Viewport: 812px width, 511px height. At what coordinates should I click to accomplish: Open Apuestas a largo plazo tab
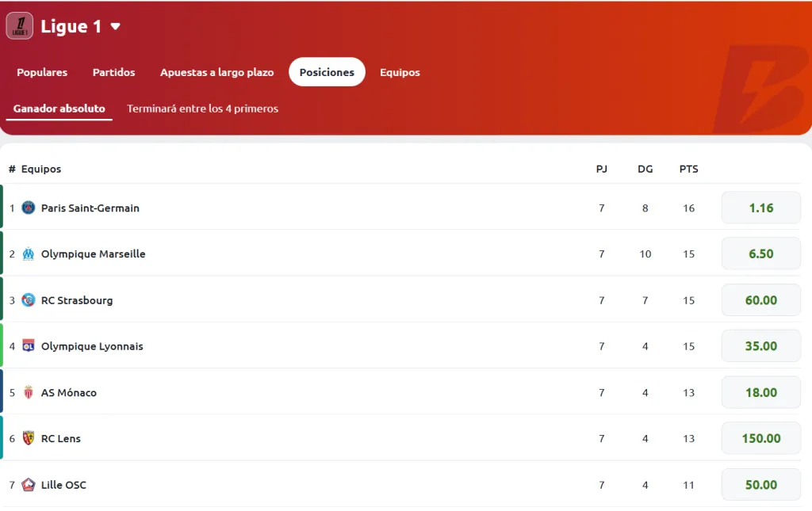pos(216,72)
